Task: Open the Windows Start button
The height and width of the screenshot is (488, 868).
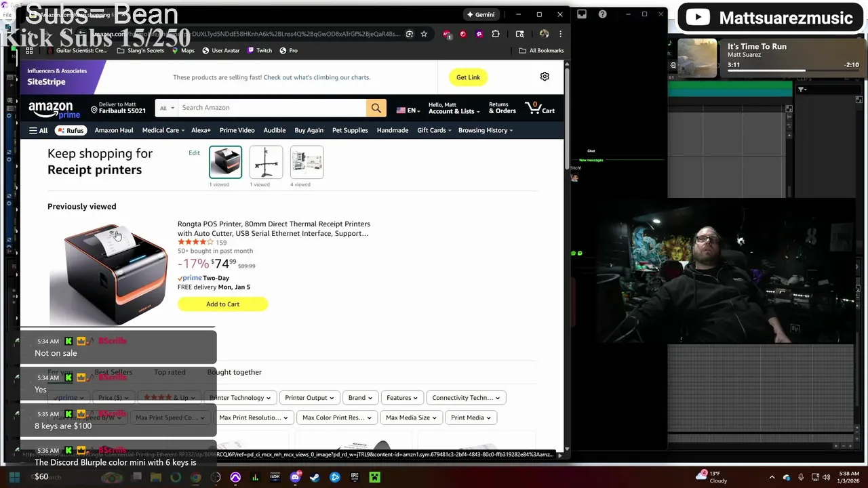Action: pos(14,477)
